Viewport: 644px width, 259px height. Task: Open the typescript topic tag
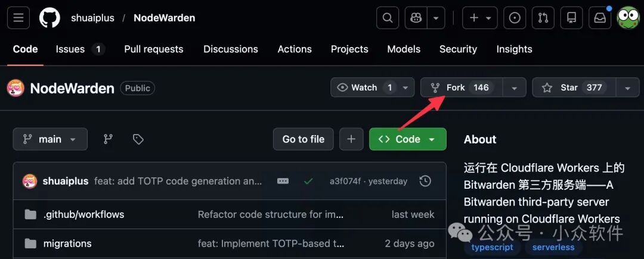coord(492,247)
